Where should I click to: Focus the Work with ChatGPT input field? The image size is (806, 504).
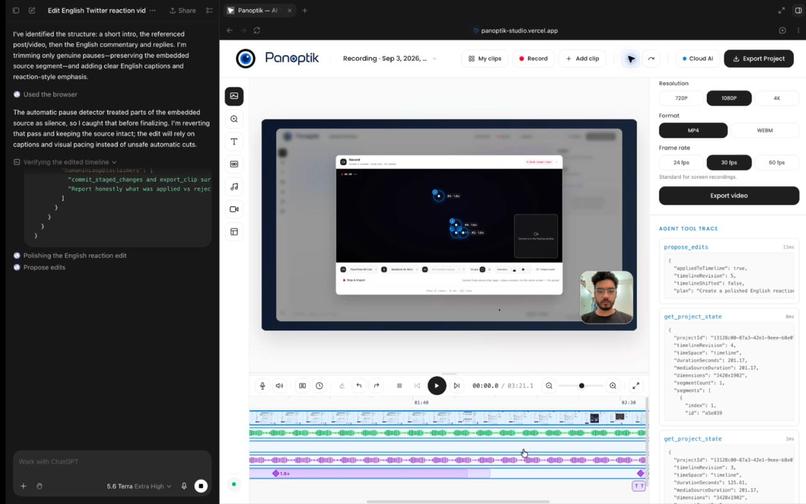(112, 462)
